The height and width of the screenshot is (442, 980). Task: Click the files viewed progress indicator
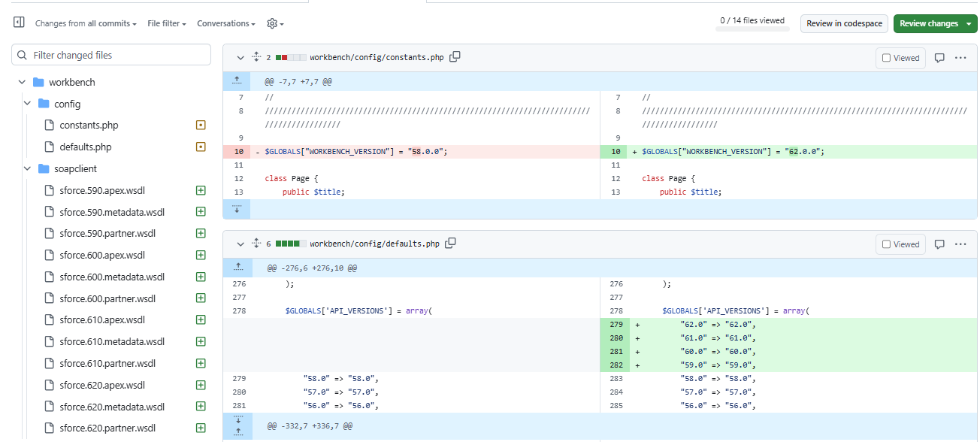pos(752,23)
